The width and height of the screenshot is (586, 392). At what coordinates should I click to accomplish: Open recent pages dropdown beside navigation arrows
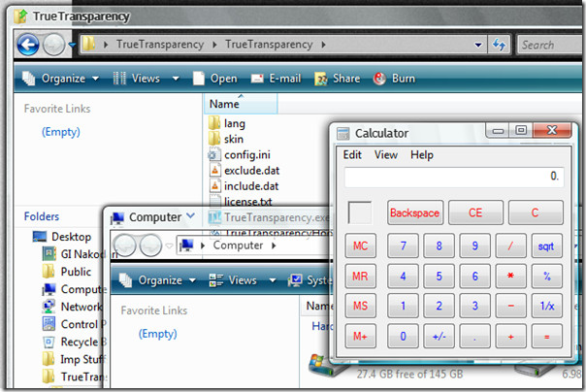[72, 46]
